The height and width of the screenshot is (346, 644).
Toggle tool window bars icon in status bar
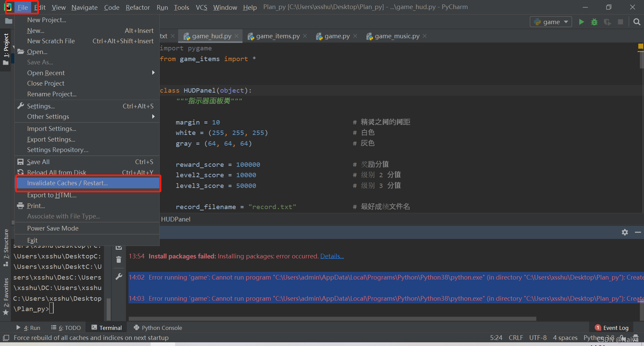pyautogui.click(x=6, y=338)
